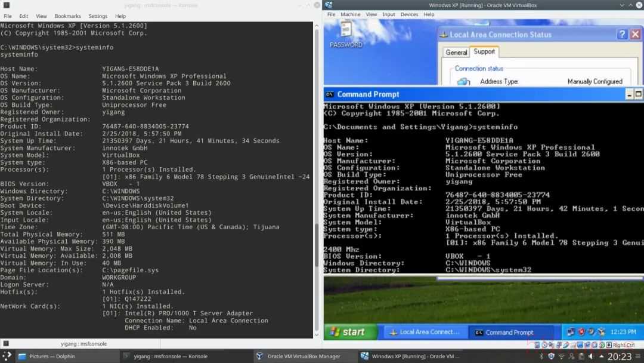The height and width of the screenshot is (363, 644).
Task: Open VirtualBox View menu
Action: coord(371,14)
